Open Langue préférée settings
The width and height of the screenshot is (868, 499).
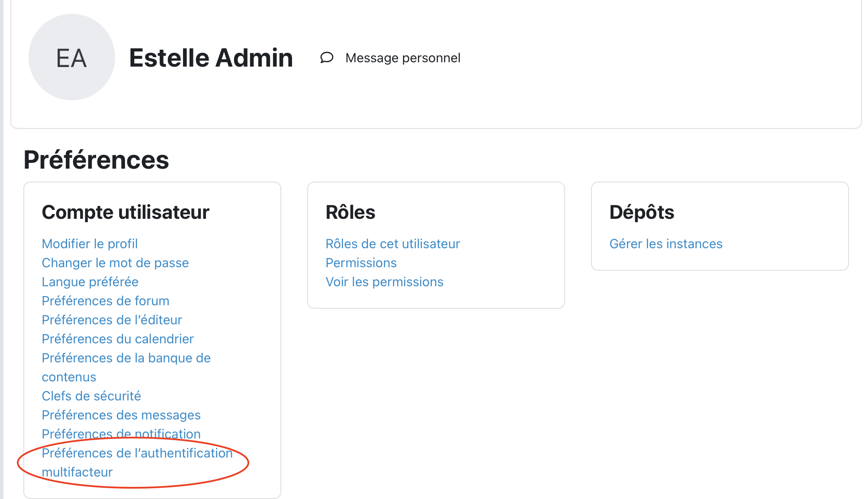(90, 282)
